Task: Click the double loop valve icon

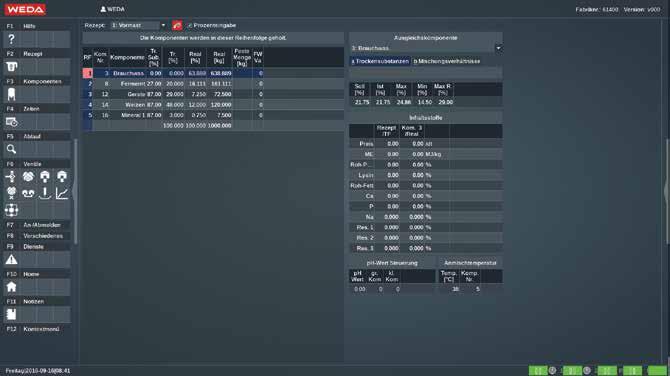Action: [x=28, y=193]
